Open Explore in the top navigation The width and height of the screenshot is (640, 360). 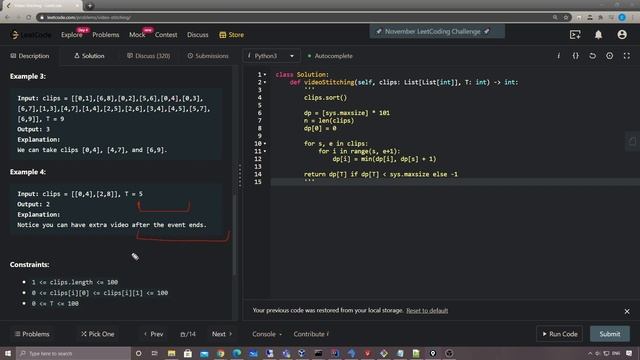tap(72, 35)
